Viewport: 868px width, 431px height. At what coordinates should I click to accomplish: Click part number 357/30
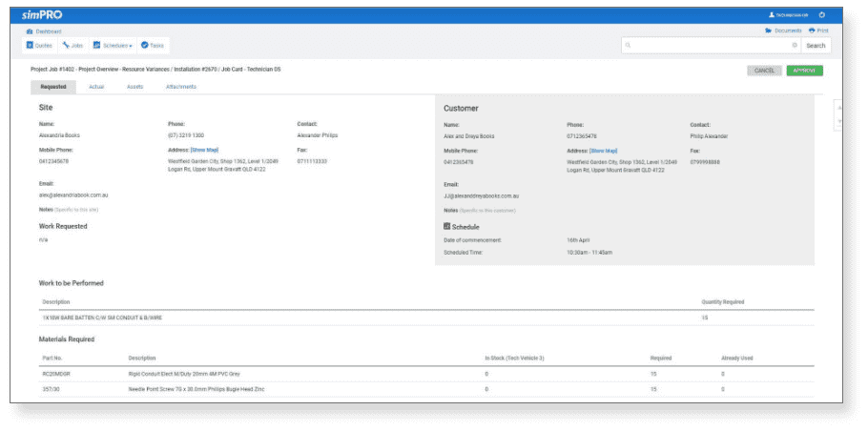(x=51, y=389)
